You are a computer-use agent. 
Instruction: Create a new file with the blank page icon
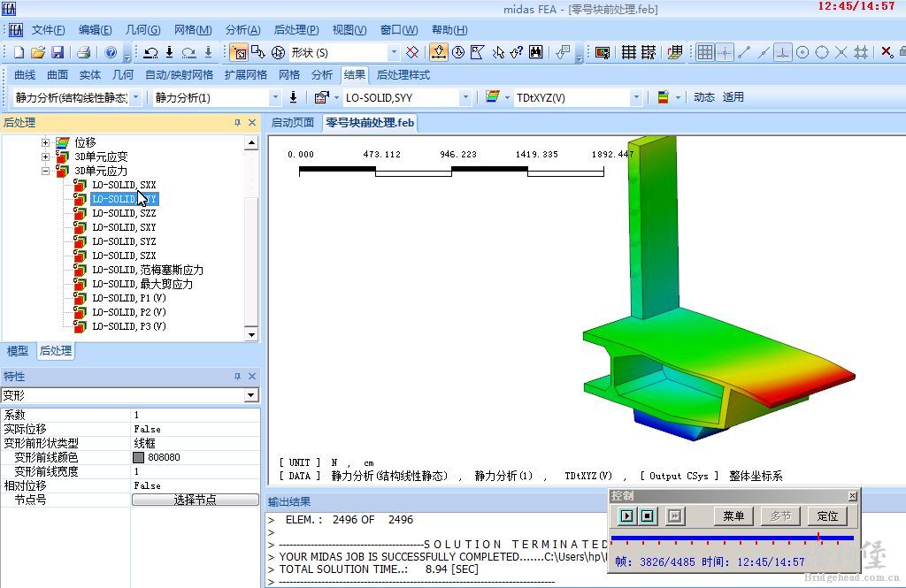point(19,52)
